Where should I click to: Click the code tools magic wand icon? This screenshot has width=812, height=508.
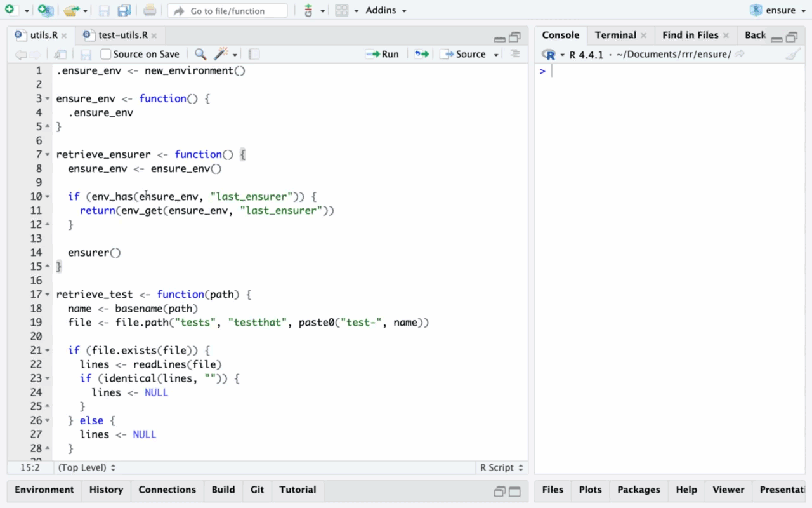(x=220, y=54)
